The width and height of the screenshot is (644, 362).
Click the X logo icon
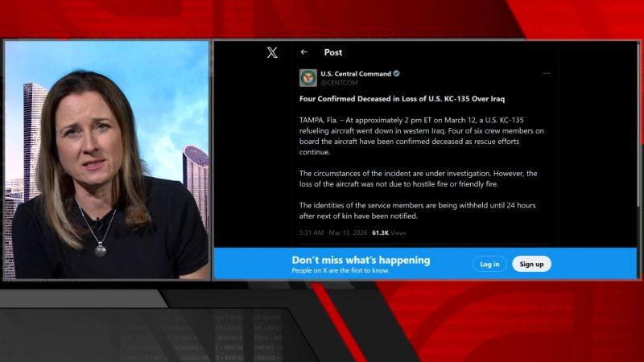click(272, 52)
